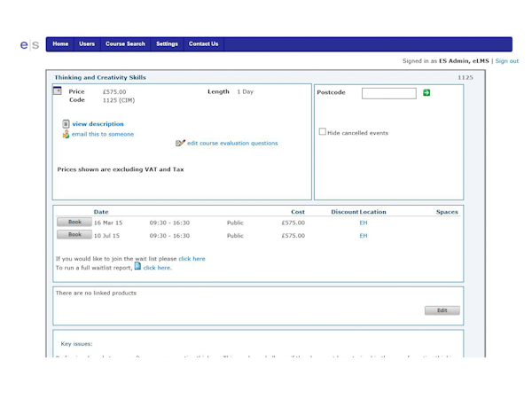This screenshot has height=399, width=532.
Task: Open the view description link
Action: pyautogui.click(x=98, y=124)
